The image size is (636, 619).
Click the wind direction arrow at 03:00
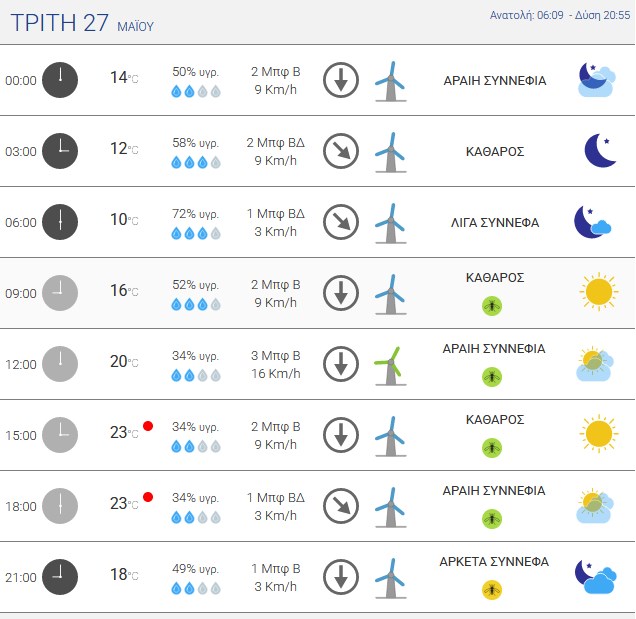(x=341, y=151)
